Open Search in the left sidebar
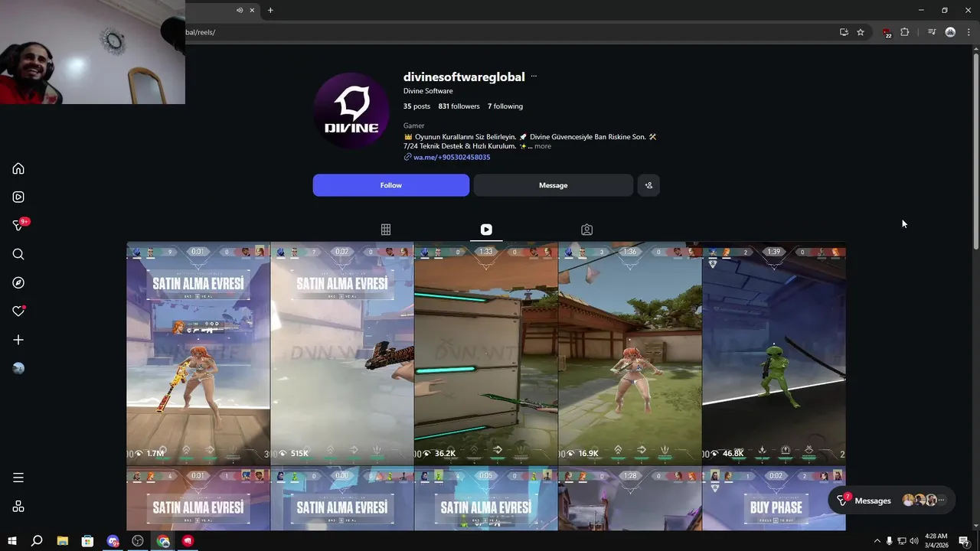980x551 pixels. (x=18, y=254)
